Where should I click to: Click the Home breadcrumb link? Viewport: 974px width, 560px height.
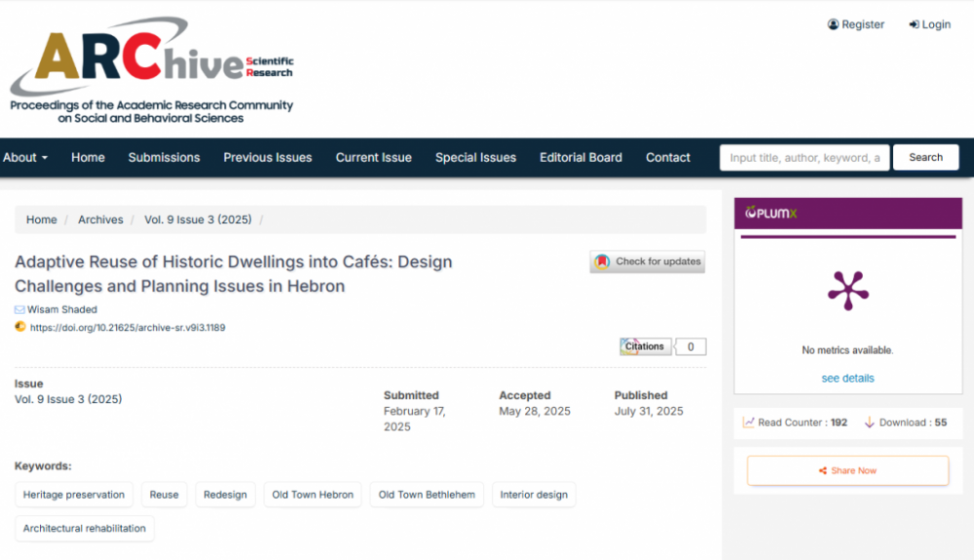pyautogui.click(x=42, y=220)
